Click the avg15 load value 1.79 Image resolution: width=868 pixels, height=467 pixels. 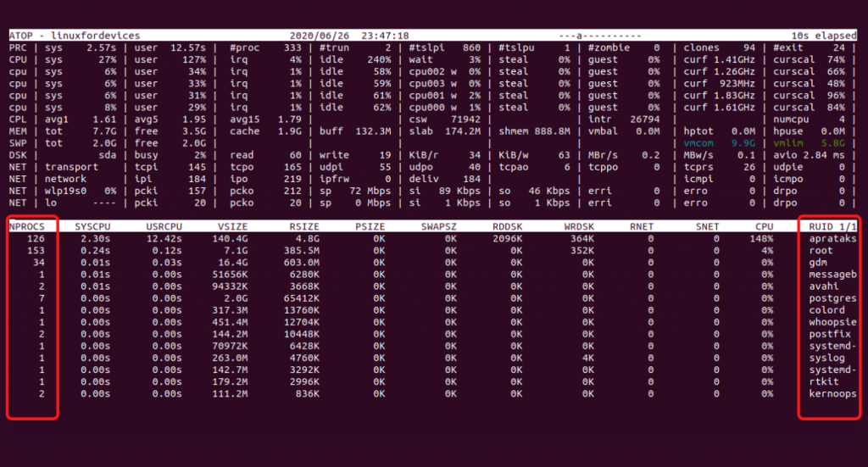[x=290, y=120]
